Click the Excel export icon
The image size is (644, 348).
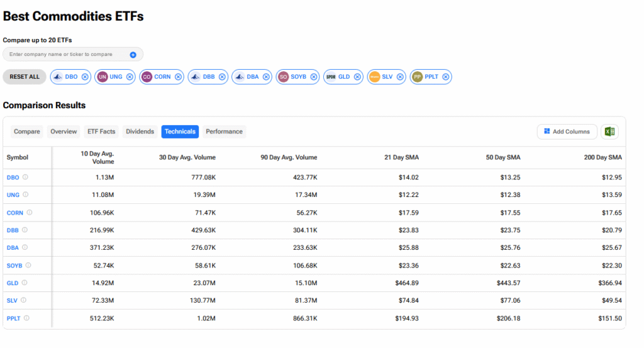point(610,132)
